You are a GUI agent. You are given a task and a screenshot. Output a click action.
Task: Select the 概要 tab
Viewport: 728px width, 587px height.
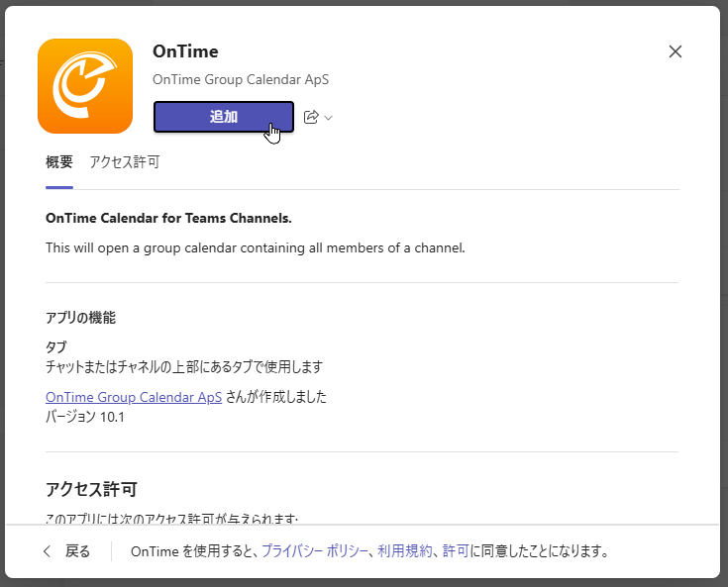point(59,162)
